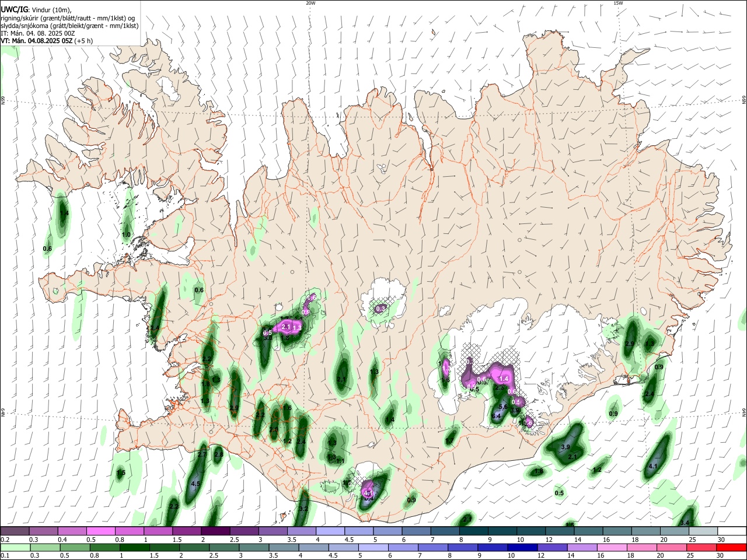Click the "64N" latitude label on left edge
This screenshot has width=747, height=560.
click(3, 412)
